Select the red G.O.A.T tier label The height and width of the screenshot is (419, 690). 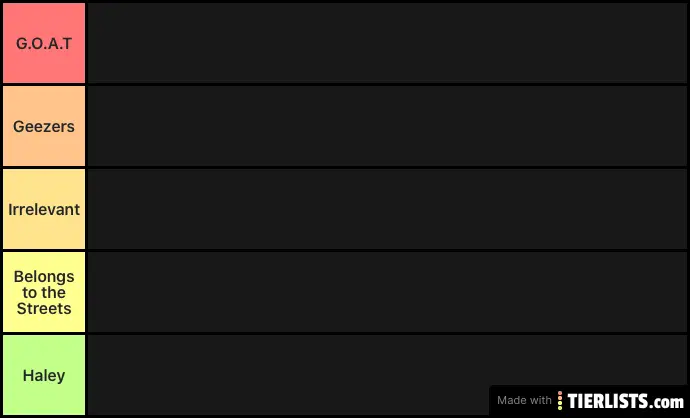(44, 43)
